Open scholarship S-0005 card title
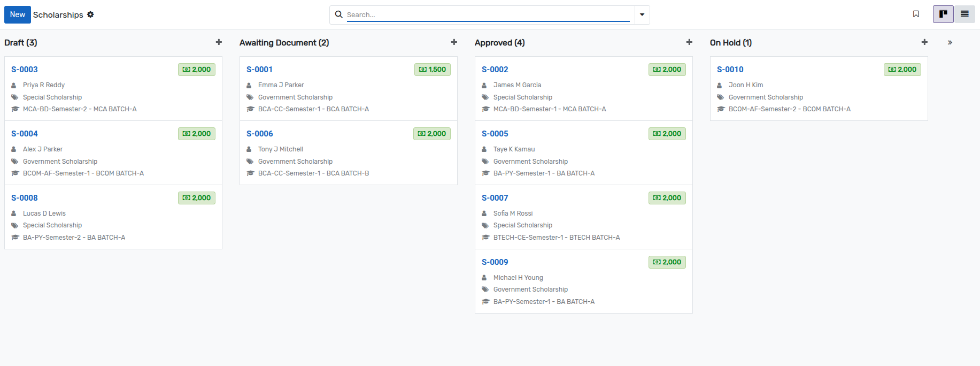The image size is (980, 366). 495,134
